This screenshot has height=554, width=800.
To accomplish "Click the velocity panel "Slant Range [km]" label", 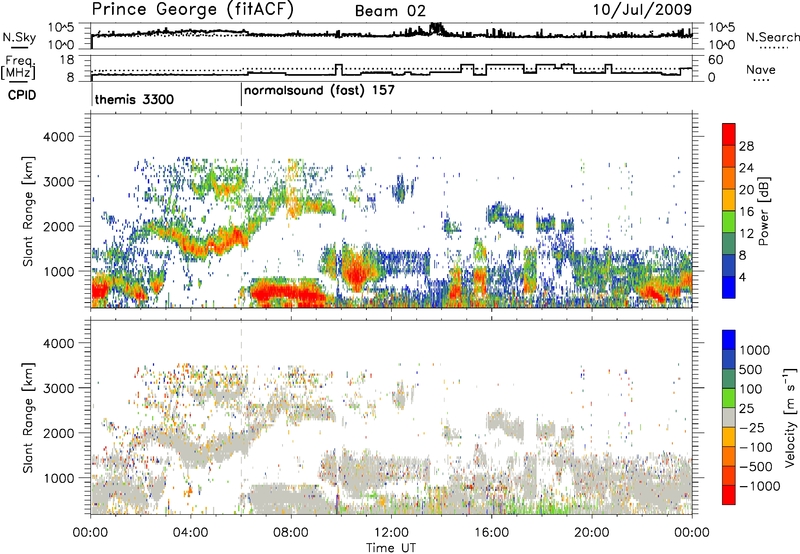I will (28, 417).
